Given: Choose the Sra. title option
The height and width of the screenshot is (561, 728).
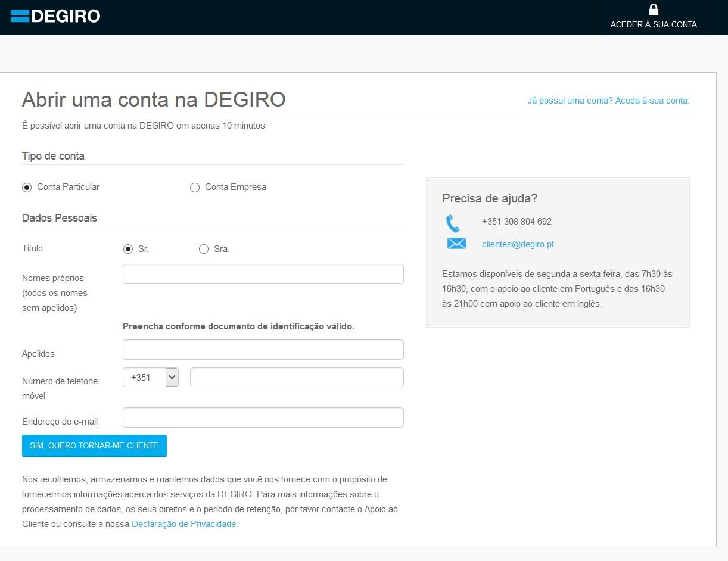Looking at the screenshot, I should [x=204, y=249].
